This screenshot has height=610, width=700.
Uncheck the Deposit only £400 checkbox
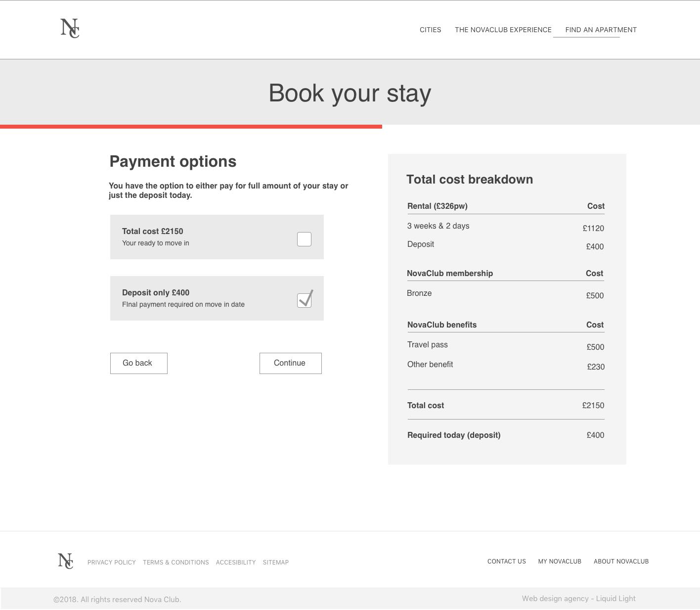[x=304, y=300]
